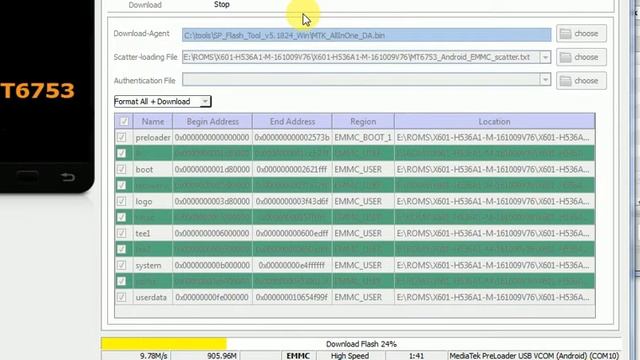Click boot end address 0x0000000002621fff
Screen dimensions: 640x360
[x=292, y=169]
